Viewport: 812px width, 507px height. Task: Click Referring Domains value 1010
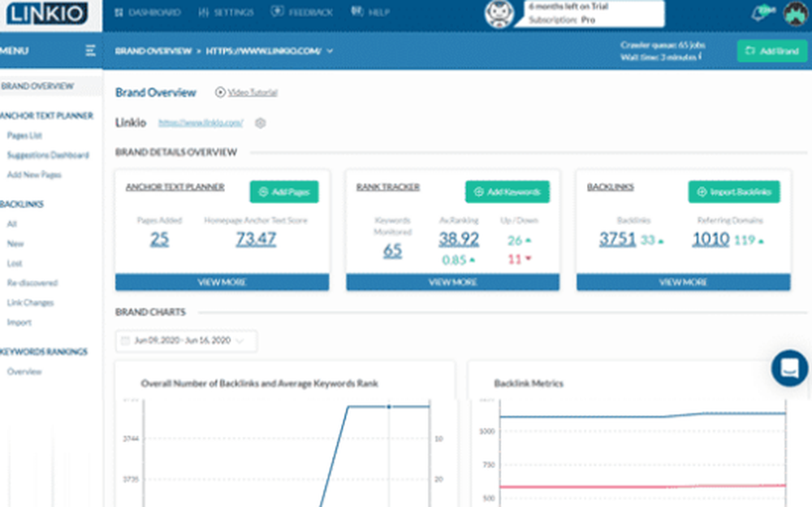[710, 239]
